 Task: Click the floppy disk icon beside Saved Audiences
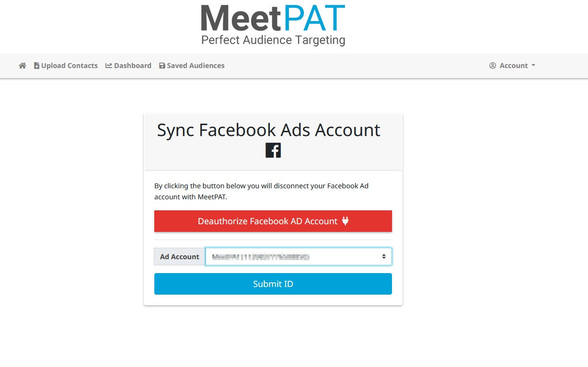coord(162,66)
